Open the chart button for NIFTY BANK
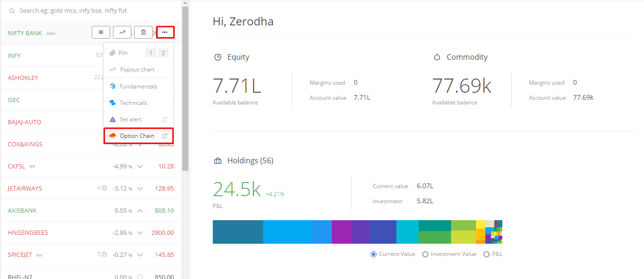This screenshot has width=644, height=279. point(122,32)
